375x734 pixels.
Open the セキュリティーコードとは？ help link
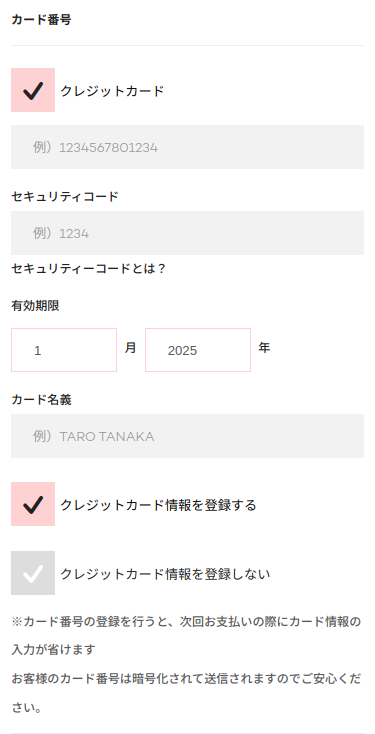click(x=88, y=269)
